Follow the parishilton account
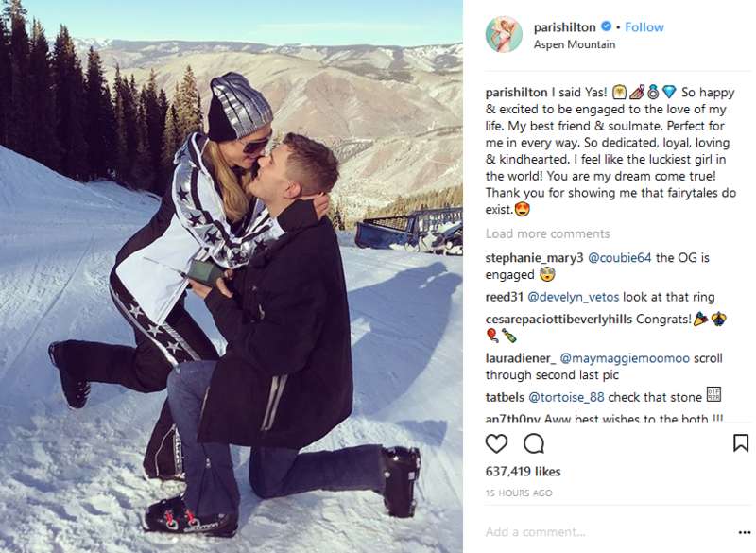Viewport: 756px width, 553px height. click(x=644, y=27)
